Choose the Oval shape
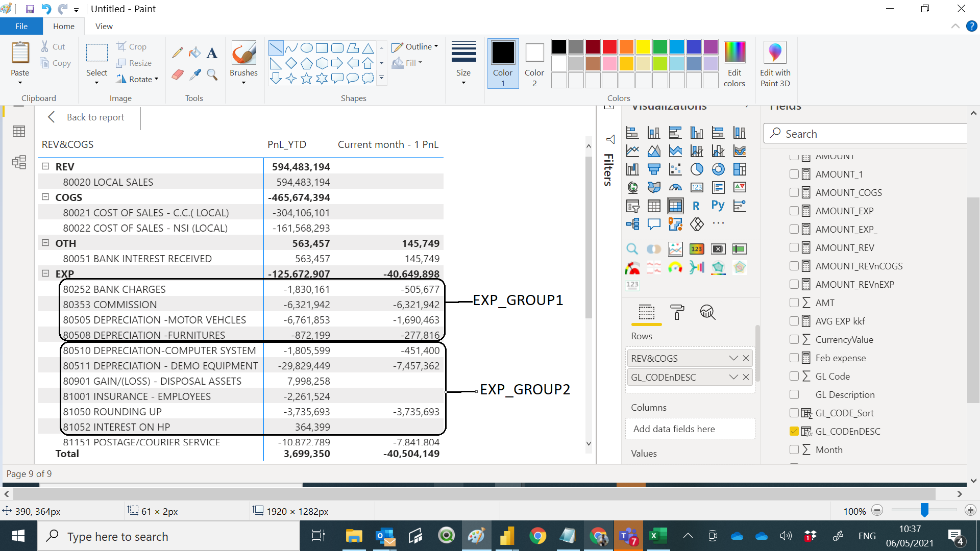The image size is (980, 551). click(306, 48)
